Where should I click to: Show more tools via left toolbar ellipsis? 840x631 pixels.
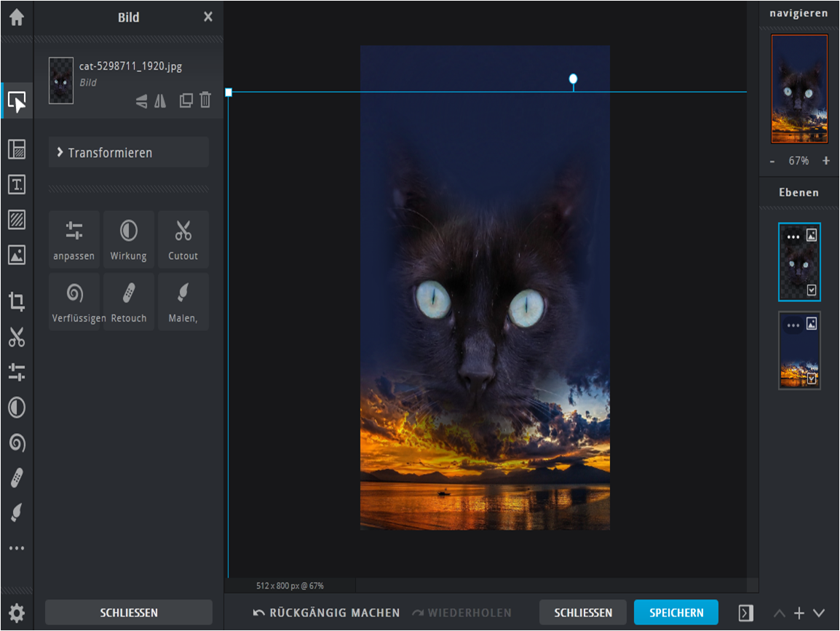(17, 548)
